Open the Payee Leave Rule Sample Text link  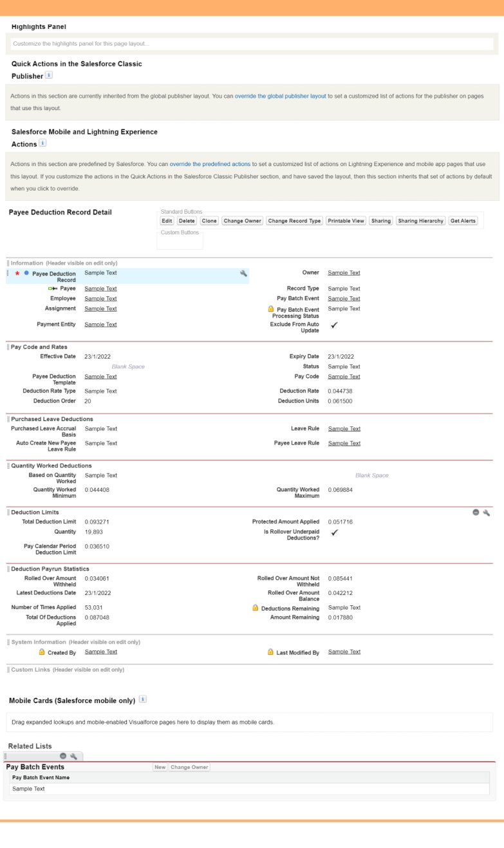click(344, 443)
